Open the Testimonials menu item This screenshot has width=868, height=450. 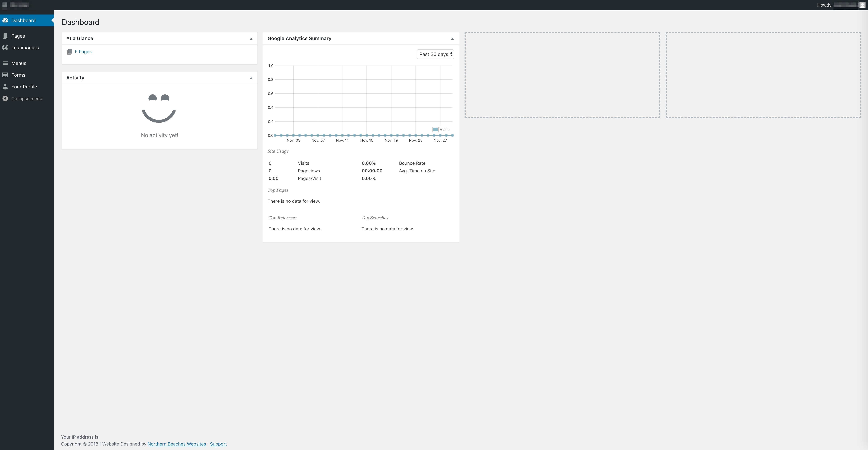(25, 47)
